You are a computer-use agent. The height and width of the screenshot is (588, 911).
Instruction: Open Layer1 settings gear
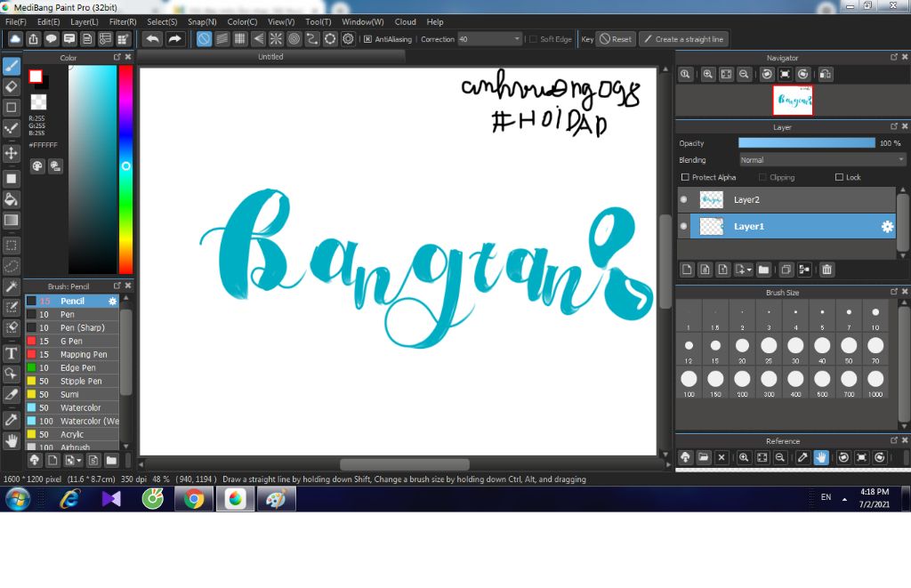[x=887, y=227]
